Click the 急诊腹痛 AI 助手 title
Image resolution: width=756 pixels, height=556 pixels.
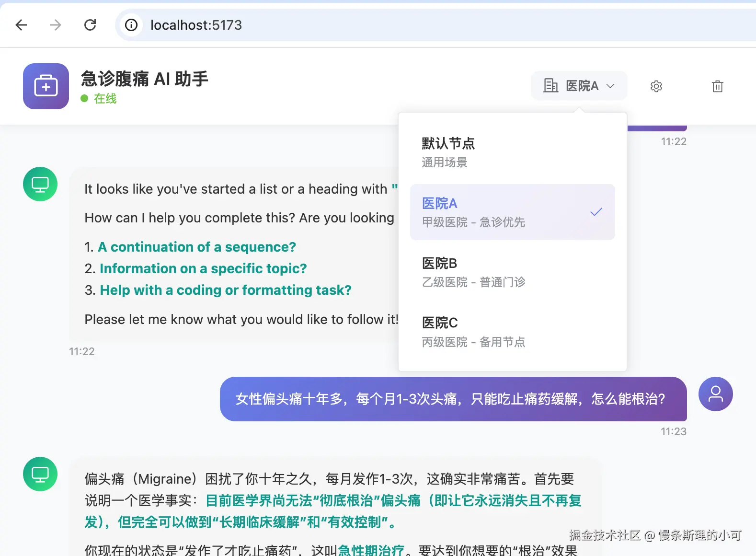click(144, 79)
